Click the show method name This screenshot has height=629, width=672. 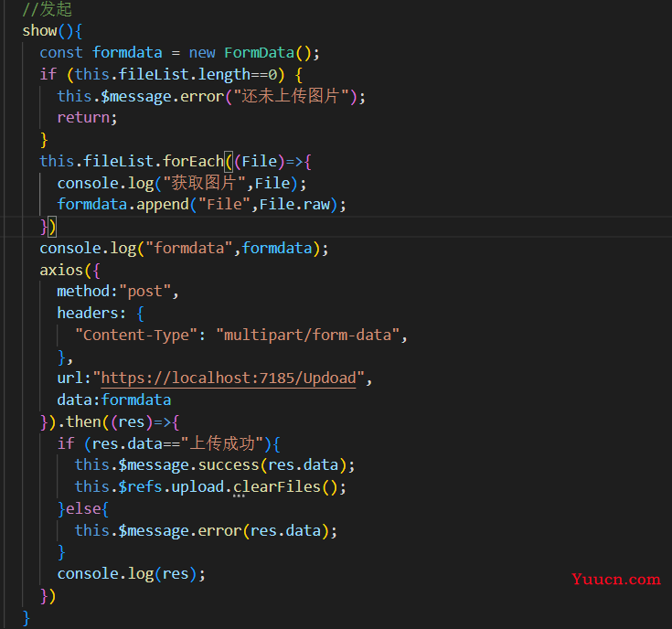pyautogui.click(x=39, y=30)
